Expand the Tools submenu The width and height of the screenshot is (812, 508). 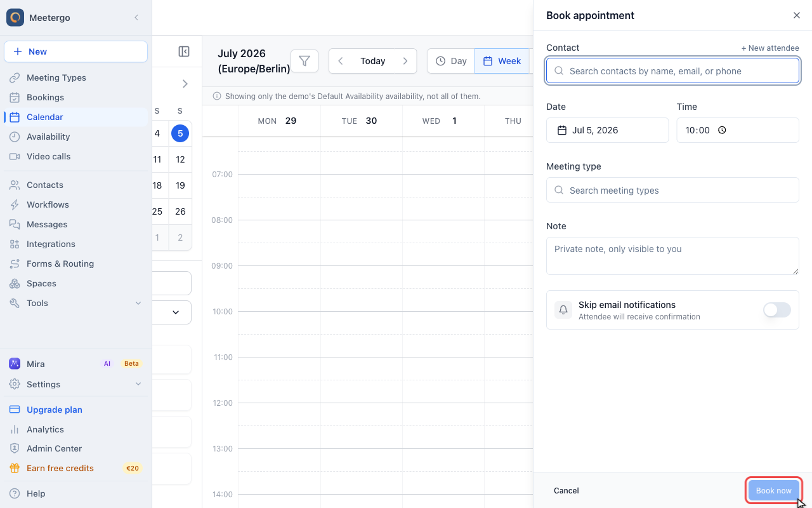pos(138,303)
